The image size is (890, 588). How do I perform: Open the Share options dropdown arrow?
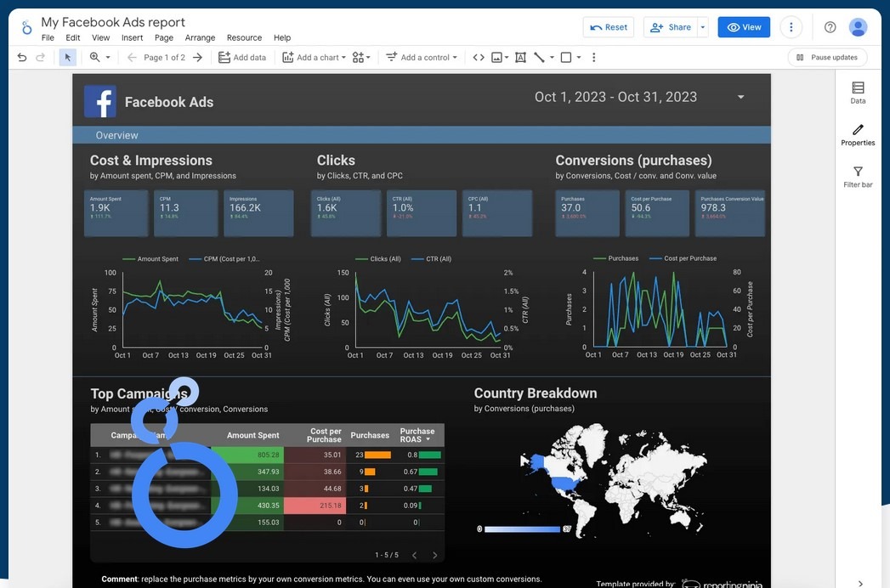[703, 27]
